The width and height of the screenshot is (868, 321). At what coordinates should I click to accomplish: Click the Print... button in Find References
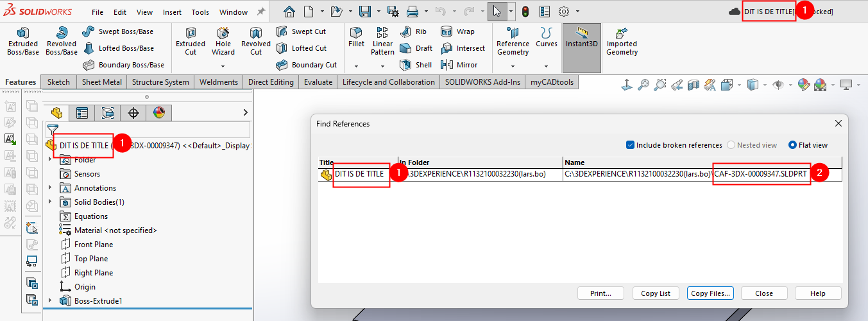tap(600, 293)
